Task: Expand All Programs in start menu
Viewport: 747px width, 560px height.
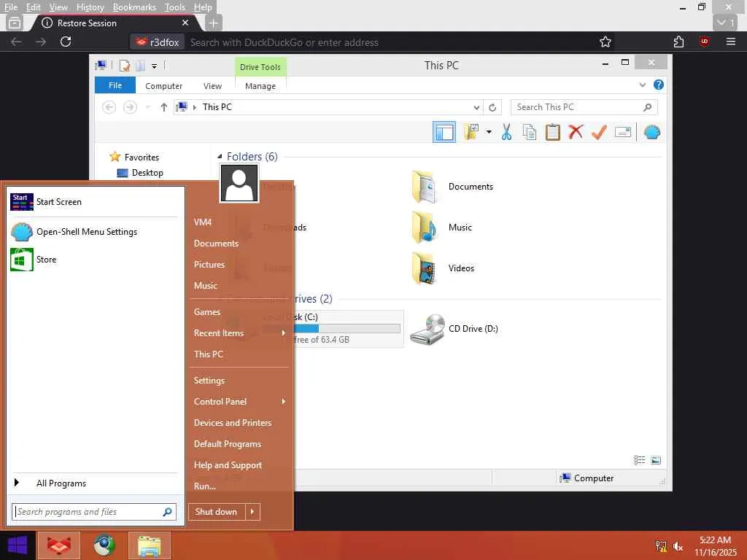Action: (94, 483)
